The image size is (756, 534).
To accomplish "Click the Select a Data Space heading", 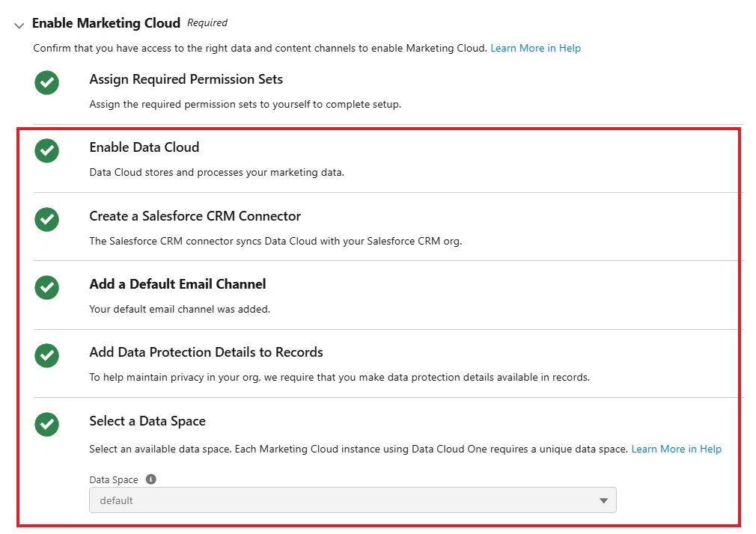I will tap(147, 421).
